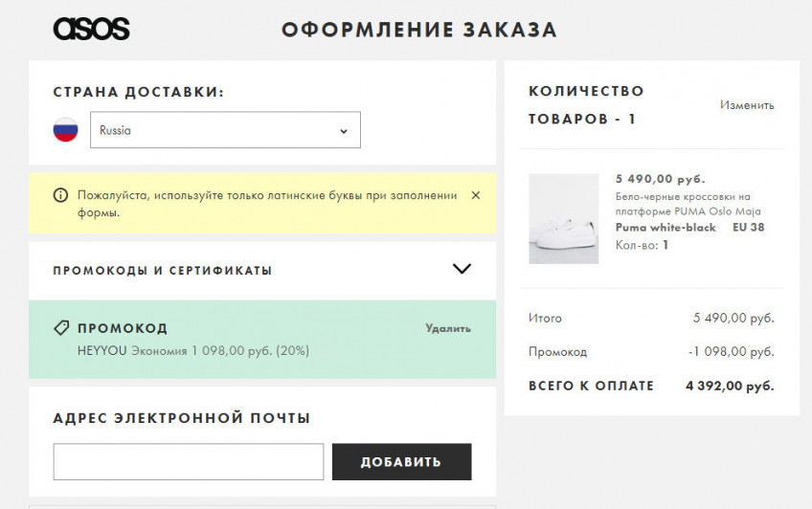
Task: Expand the promo codes section chevron
Action: pos(462,270)
